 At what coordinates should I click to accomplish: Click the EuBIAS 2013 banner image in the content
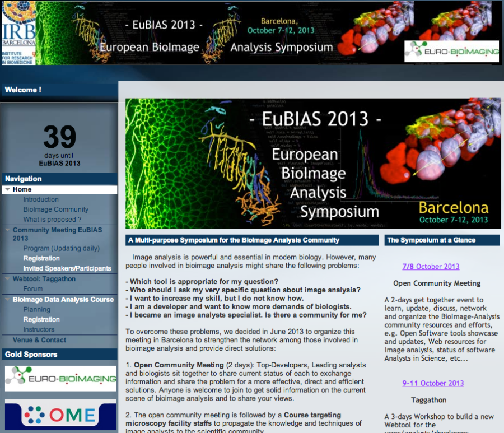pyautogui.click(x=311, y=161)
